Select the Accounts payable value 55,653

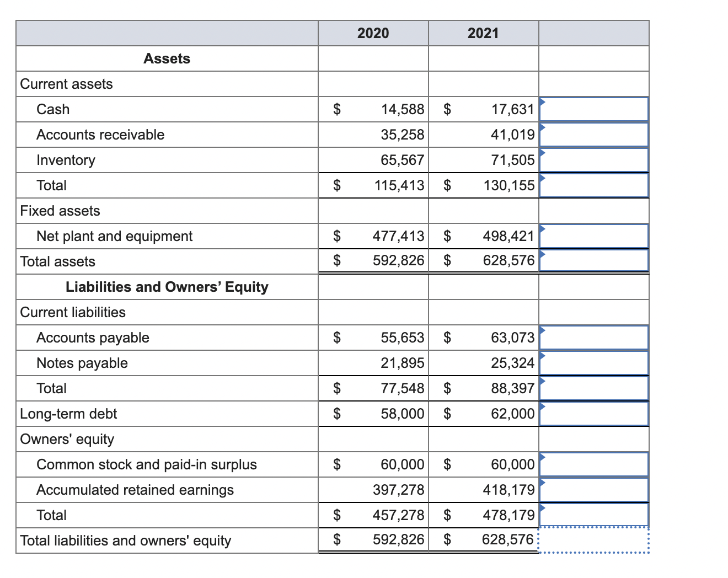[x=403, y=338]
